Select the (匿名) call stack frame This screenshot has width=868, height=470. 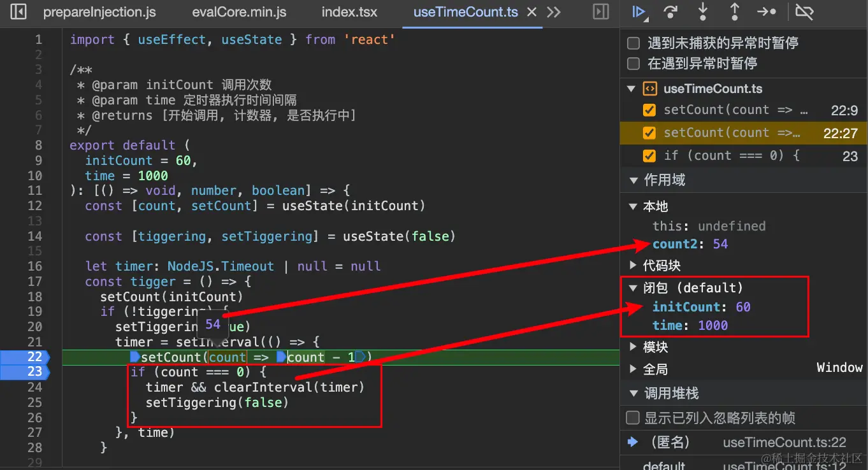pyautogui.click(x=744, y=442)
